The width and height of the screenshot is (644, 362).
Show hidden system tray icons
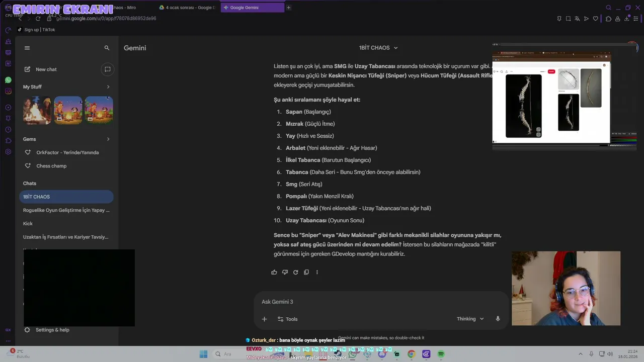[580, 354]
